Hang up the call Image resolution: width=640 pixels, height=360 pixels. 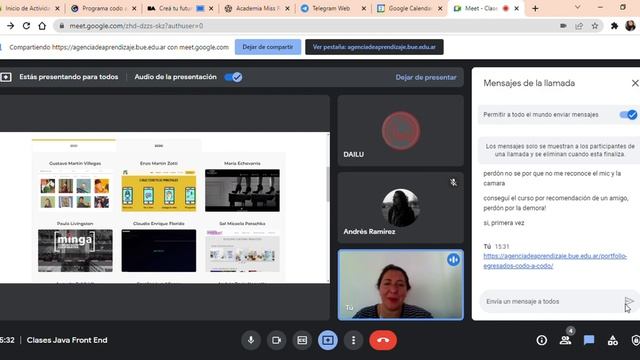tap(383, 340)
